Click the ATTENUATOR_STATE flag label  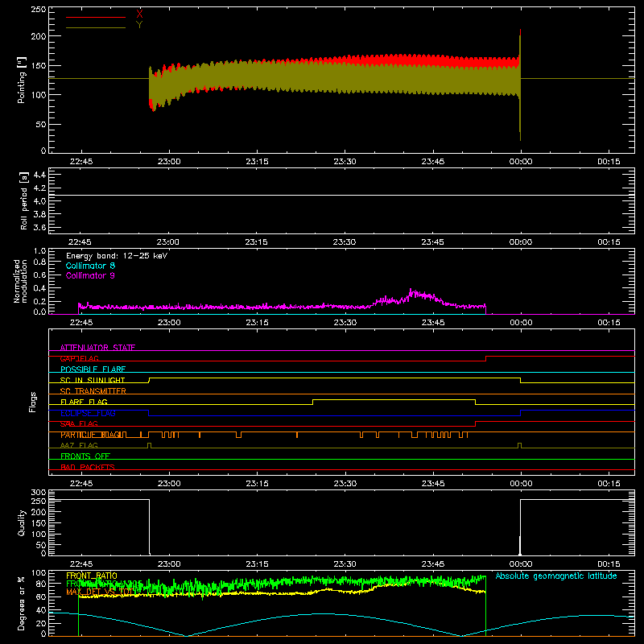point(97,348)
